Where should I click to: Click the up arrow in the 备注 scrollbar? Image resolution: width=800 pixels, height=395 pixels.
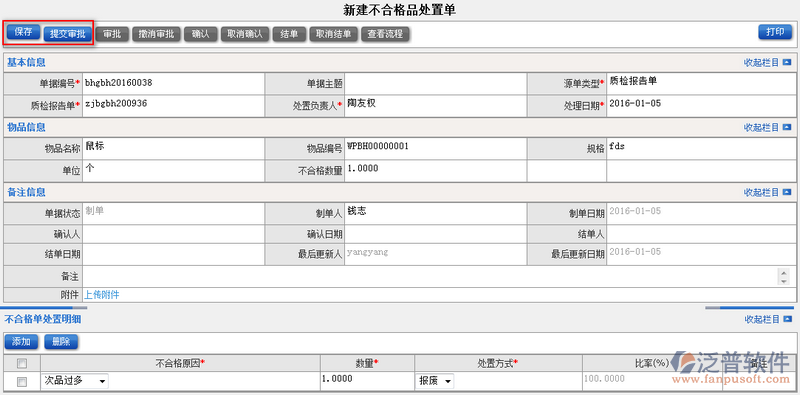[784, 272]
